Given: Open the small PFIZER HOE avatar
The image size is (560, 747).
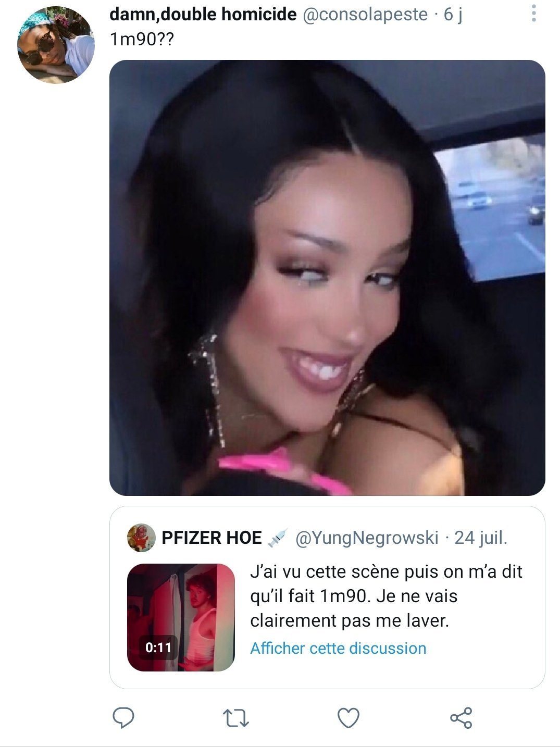Looking at the screenshot, I should tap(141, 538).
